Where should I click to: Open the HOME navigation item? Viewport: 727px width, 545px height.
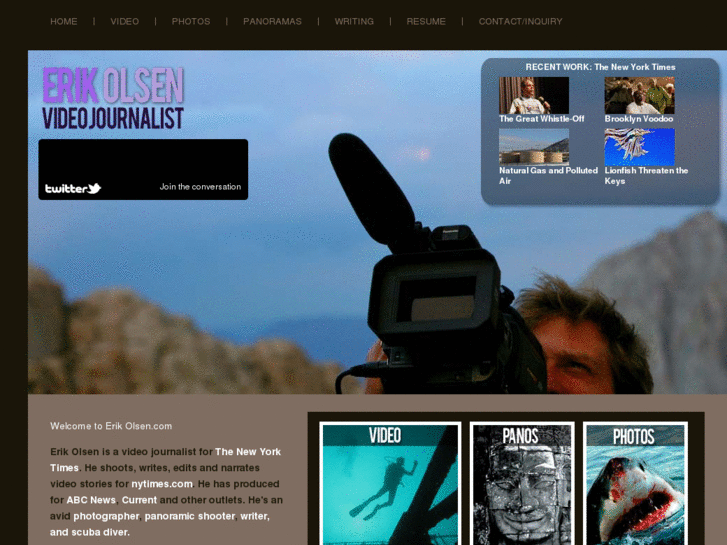(64, 21)
